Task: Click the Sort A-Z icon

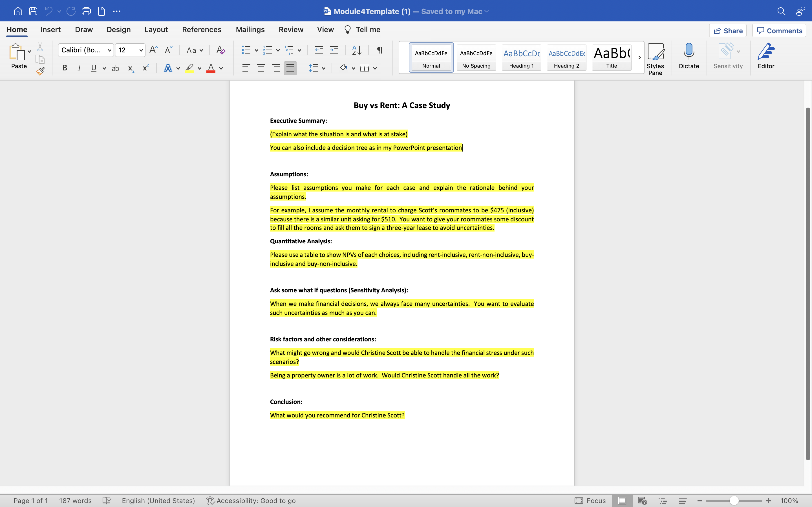Action: 357,50
